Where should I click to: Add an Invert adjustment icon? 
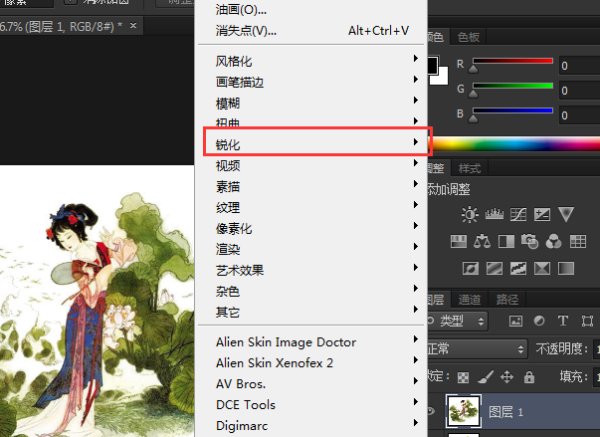coord(470,269)
